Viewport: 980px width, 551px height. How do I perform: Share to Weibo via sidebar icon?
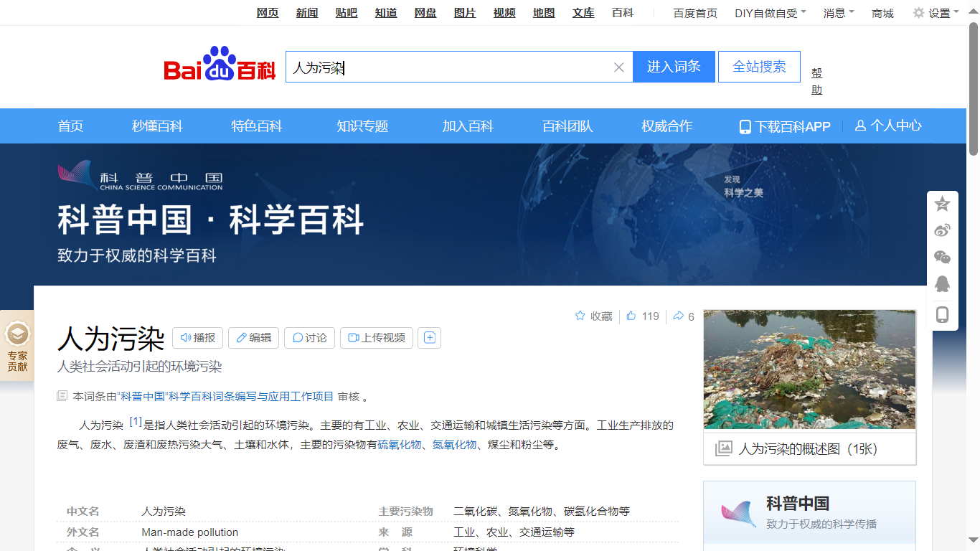click(943, 230)
